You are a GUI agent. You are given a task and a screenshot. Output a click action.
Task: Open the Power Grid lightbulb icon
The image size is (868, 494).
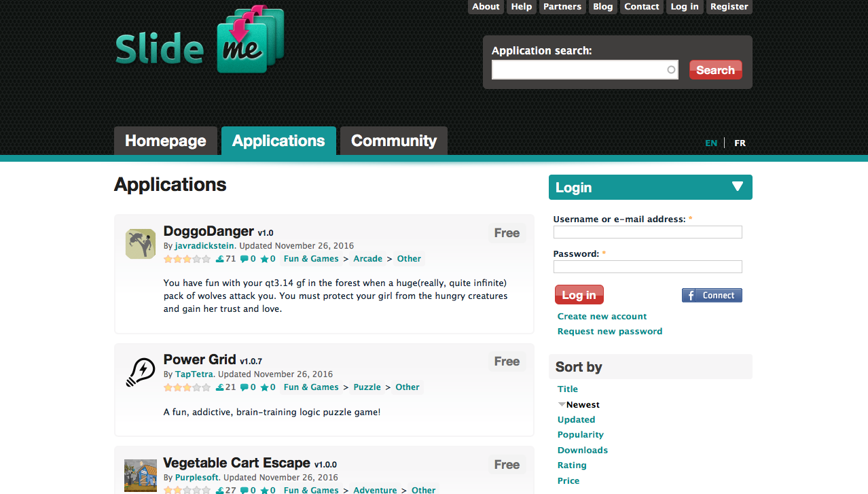pyautogui.click(x=141, y=372)
